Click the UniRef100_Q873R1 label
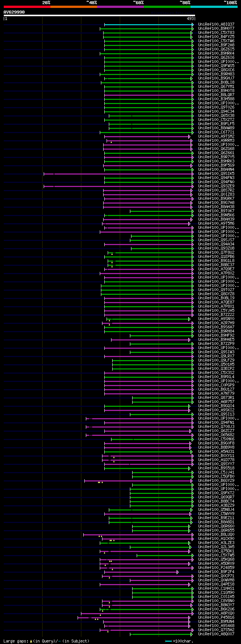 216,398
